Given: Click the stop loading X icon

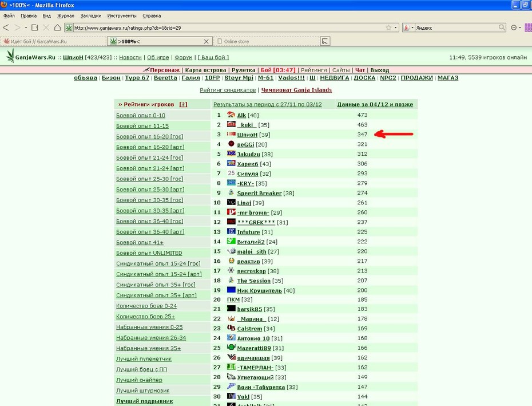Looking at the screenshot, I should [46, 27].
